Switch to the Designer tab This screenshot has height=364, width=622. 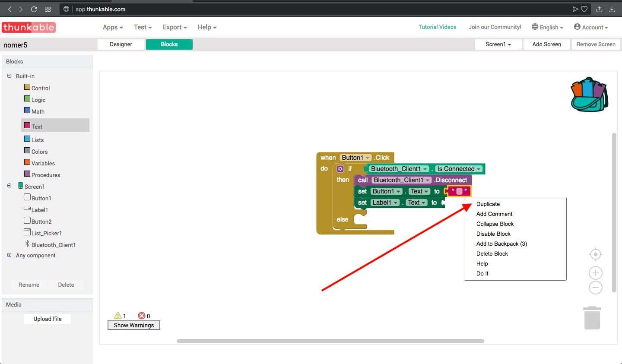tap(121, 44)
